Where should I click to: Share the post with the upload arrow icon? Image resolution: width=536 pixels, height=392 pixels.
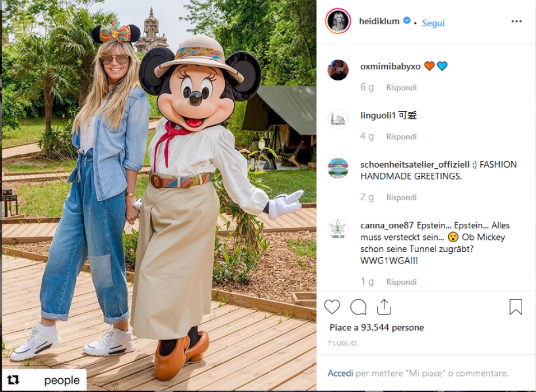tap(384, 306)
